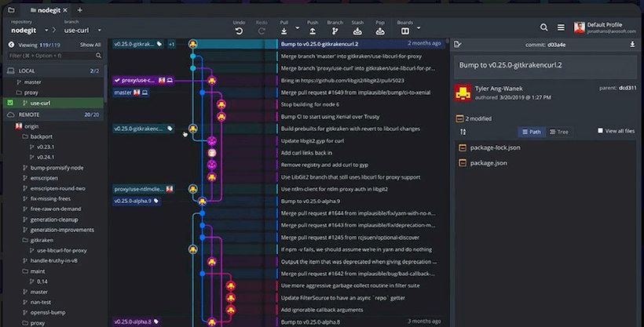Click the modified icon for package-lock.json
The image size is (644, 327).
463,147
